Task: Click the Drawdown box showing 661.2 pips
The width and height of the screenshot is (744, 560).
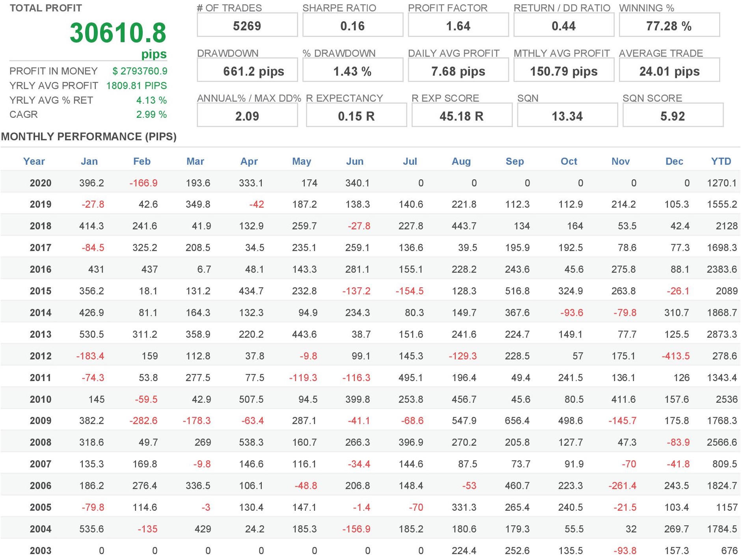Action: click(x=247, y=71)
